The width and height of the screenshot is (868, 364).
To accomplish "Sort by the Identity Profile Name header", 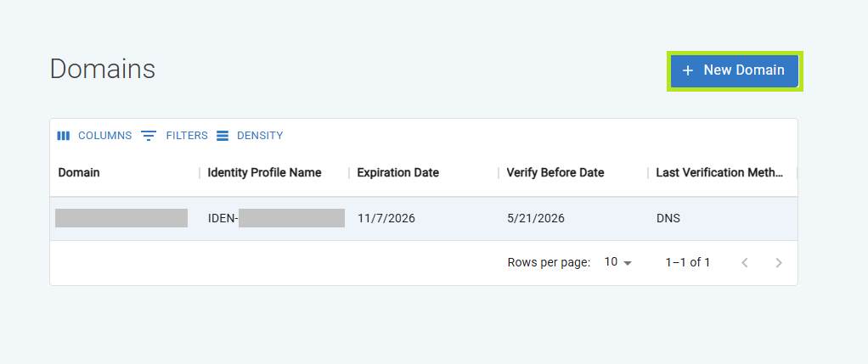I will [265, 172].
